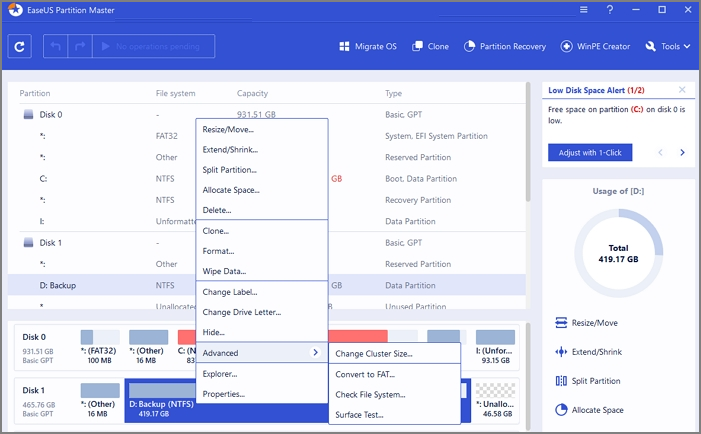Screen dimensions: 701x434
Task: Click Disk 1 label in disk map
Action: (x=33, y=390)
